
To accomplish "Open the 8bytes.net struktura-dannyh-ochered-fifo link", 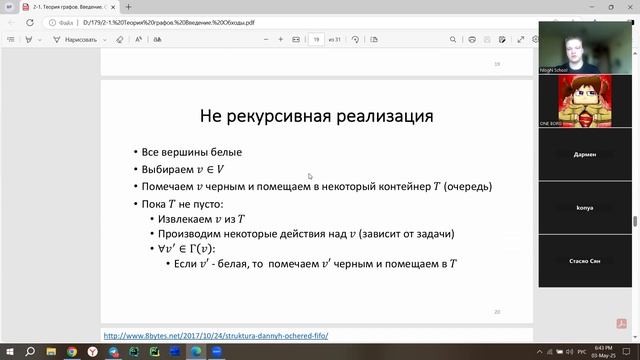I will [216, 336].
